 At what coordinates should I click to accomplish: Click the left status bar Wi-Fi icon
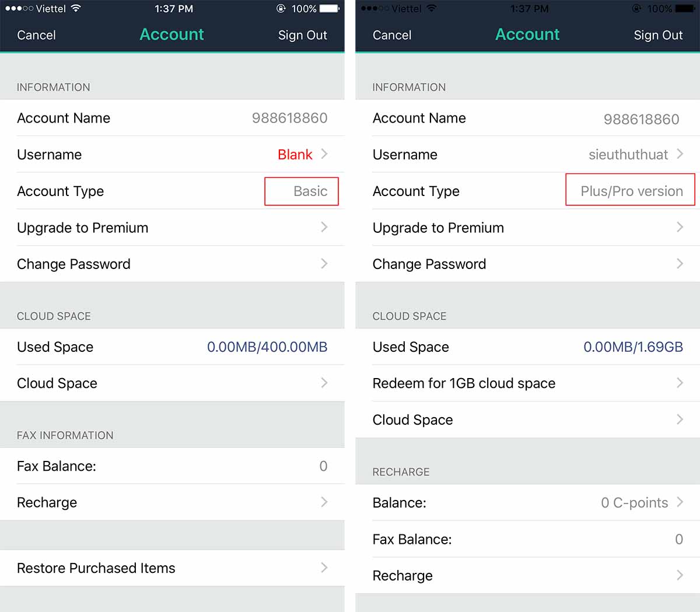[x=76, y=8]
